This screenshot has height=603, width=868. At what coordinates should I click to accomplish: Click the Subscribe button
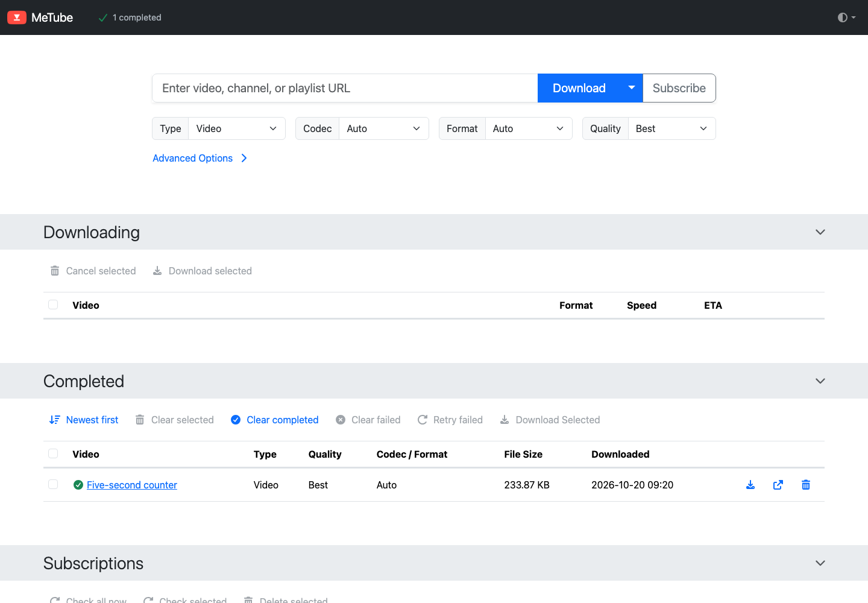[679, 88]
